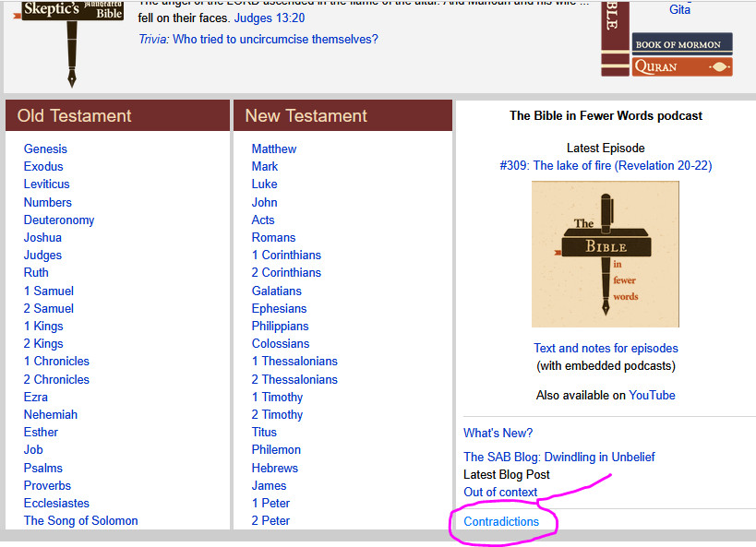Open the book of Ephesians

coord(279,309)
